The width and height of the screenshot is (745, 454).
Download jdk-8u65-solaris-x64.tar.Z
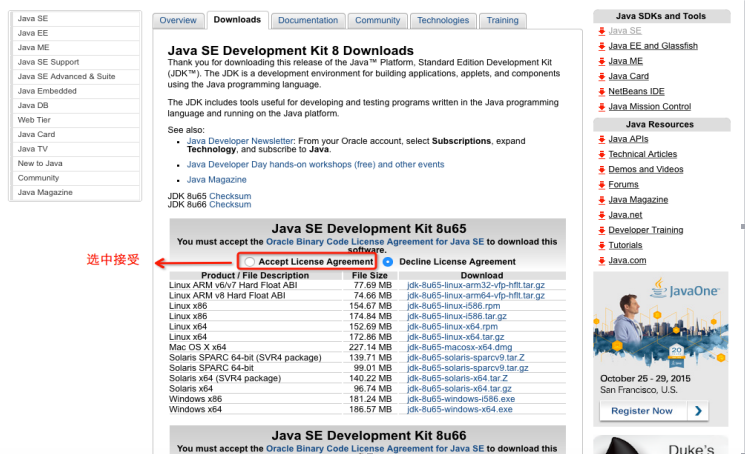click(458, 378)
